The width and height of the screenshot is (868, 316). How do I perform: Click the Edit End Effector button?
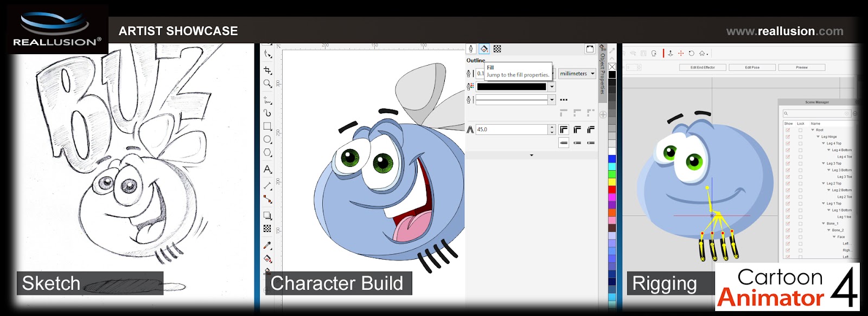click(703, 68)
